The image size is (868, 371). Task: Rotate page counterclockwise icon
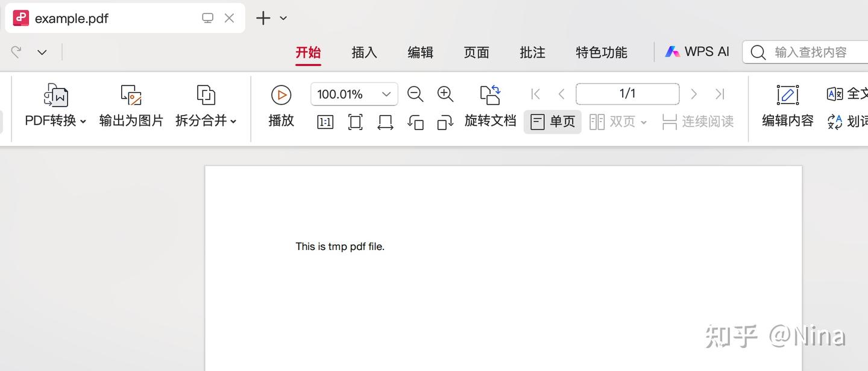(415, 122)
